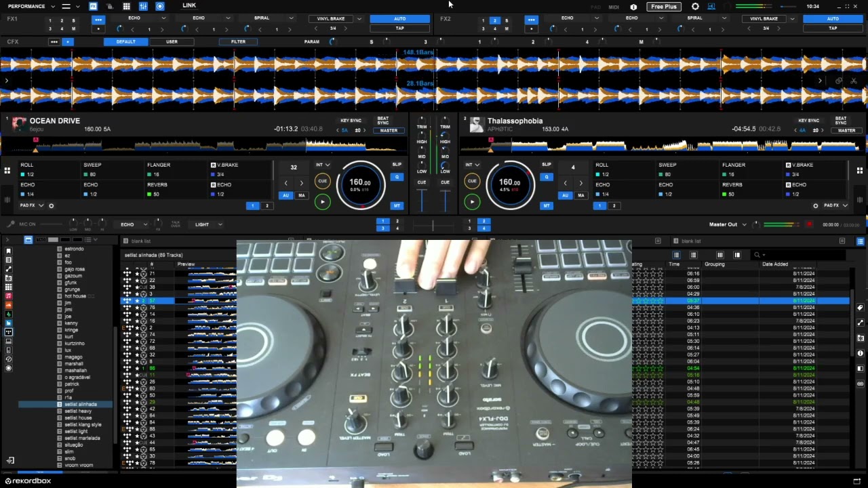Toggle deck 1 KEY SYNC

pyautogui.click(x=351, y=121)
